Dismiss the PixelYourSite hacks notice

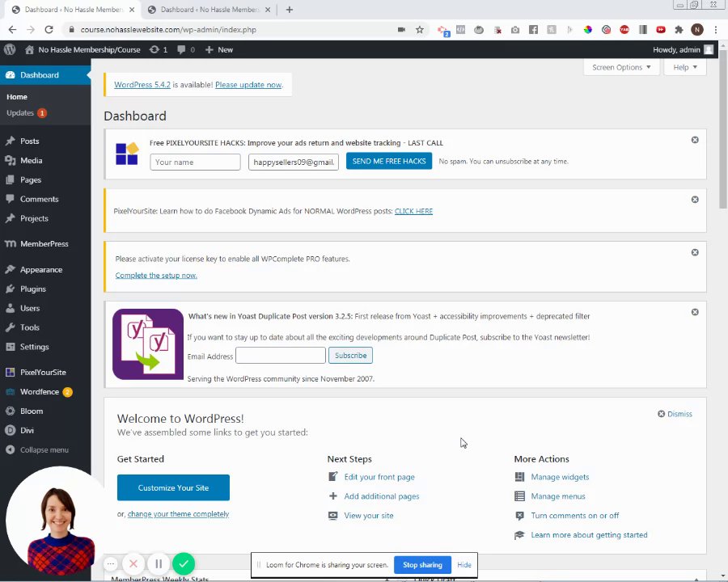click(695, 140)
